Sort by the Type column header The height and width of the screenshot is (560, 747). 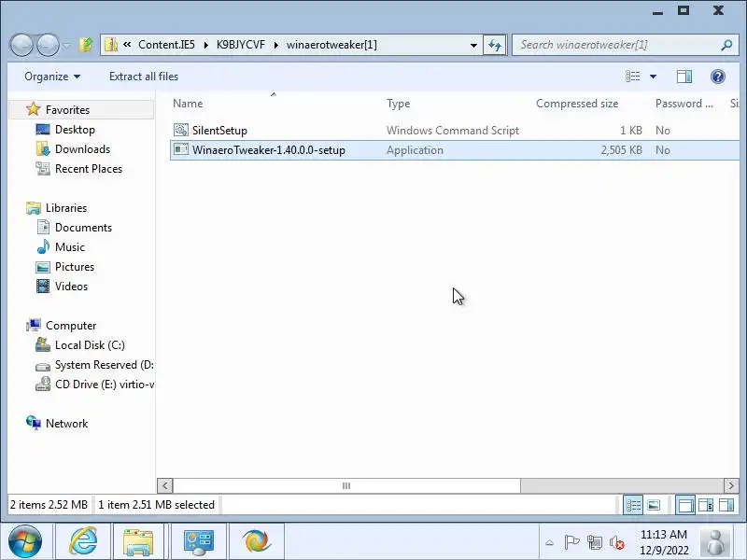399,104
